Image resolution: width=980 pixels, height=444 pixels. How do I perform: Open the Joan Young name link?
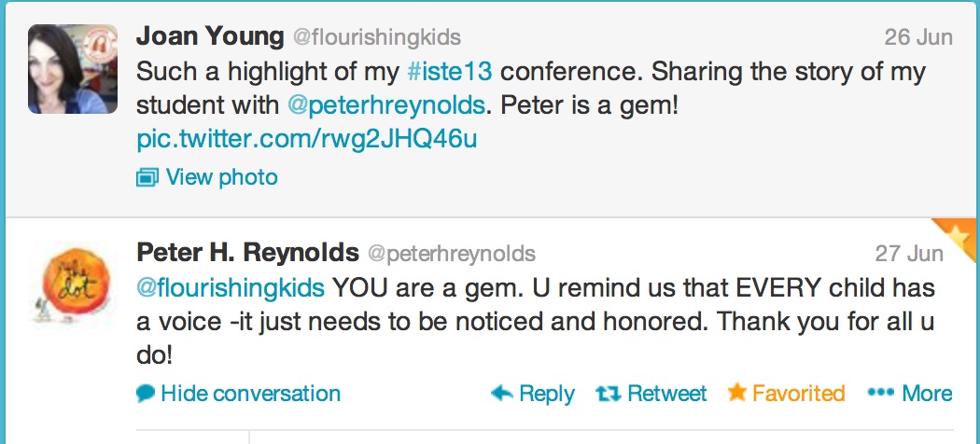(x=210, y=37)
